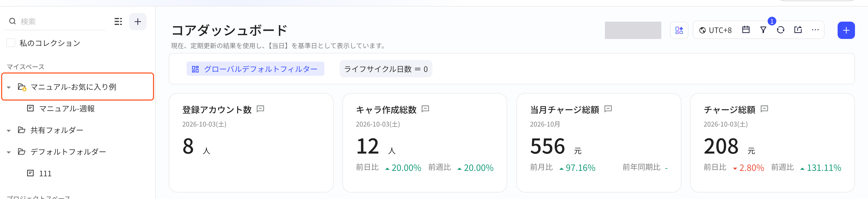Check the 私のコレクション checkbox

(x=11, y=43)
